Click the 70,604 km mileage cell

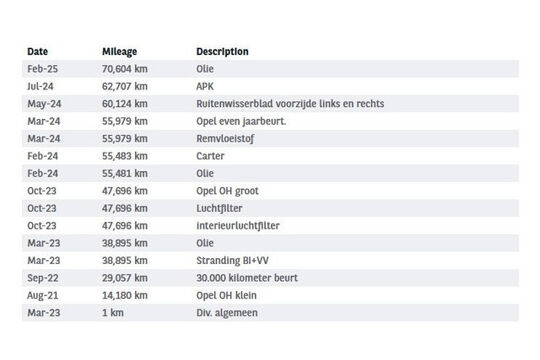[125, 69]
